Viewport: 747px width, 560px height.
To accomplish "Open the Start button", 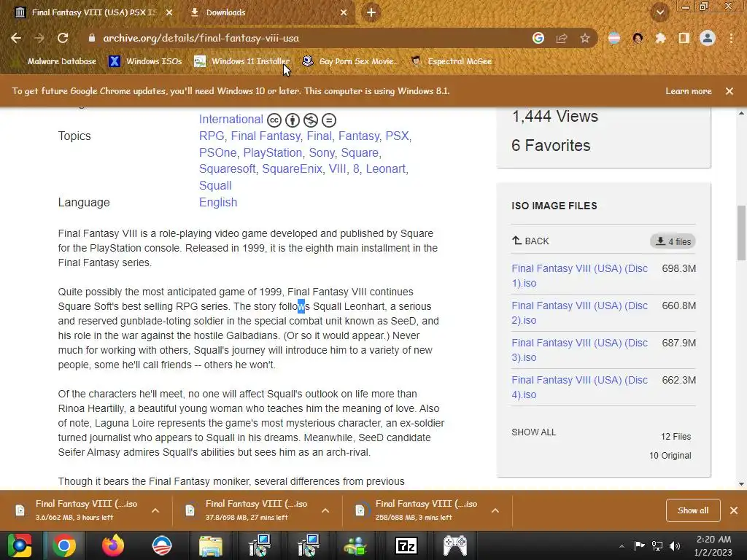I will coord(19,545).
